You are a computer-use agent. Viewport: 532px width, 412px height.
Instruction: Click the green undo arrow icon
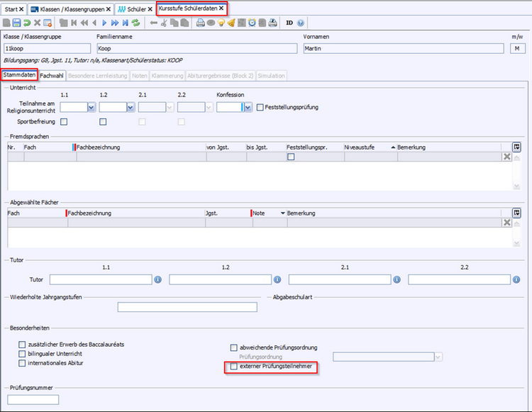27,23
